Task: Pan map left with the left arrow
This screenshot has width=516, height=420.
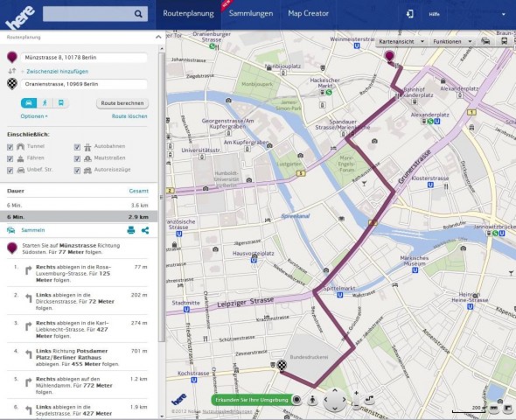Action: pyautogui.click(x=325, y=400)
